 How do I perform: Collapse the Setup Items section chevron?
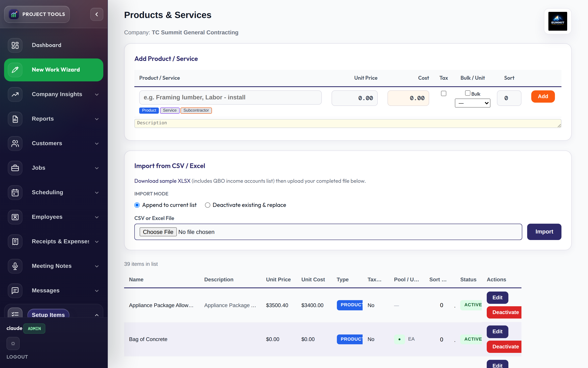(97, 315)
